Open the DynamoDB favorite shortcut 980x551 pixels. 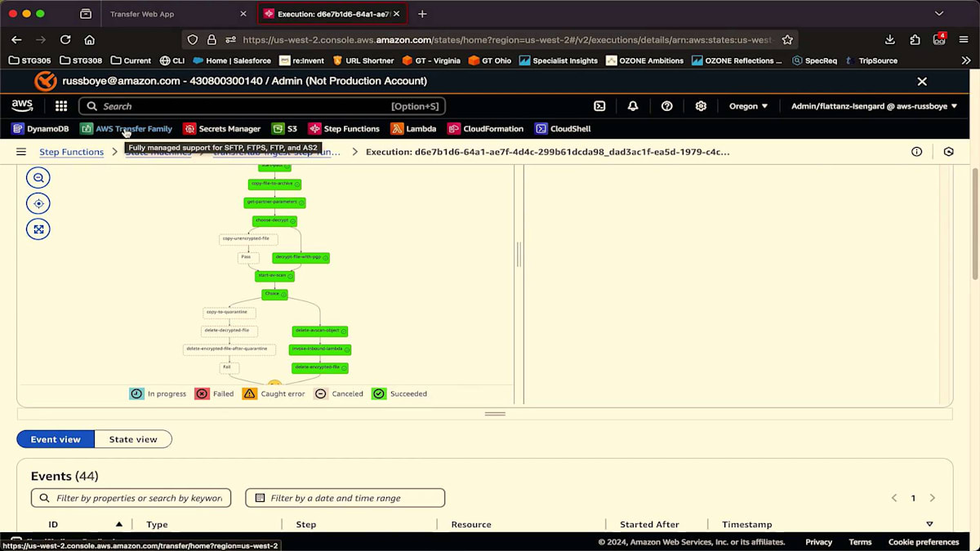pyautogui.click(x=40, y=129)
